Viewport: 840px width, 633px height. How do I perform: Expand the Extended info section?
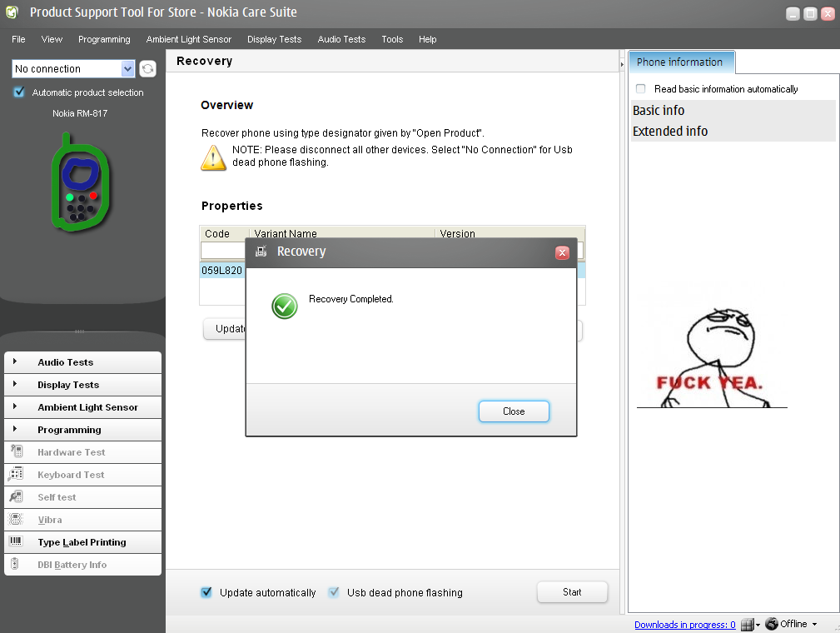tap(733, 132)
